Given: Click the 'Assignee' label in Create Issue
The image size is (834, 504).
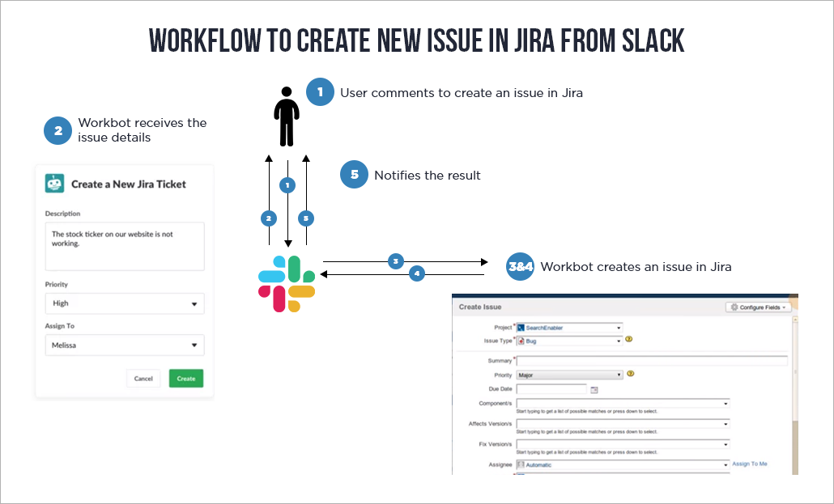Looking at the screenshot, I should 500,464.
